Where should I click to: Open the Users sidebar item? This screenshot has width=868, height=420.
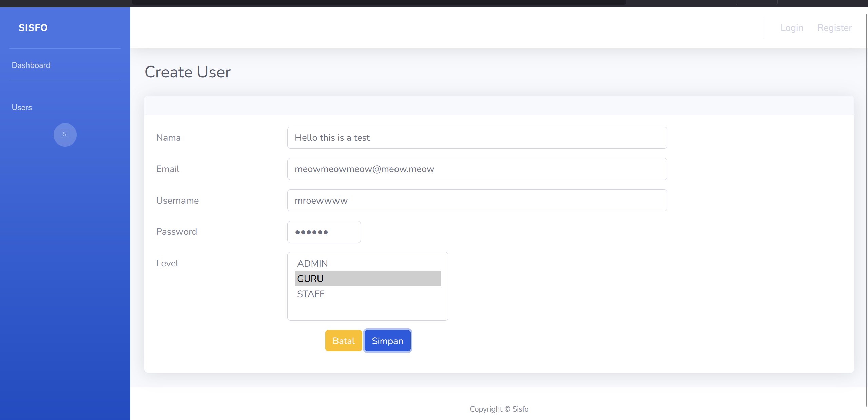click(x=22, y=107)
